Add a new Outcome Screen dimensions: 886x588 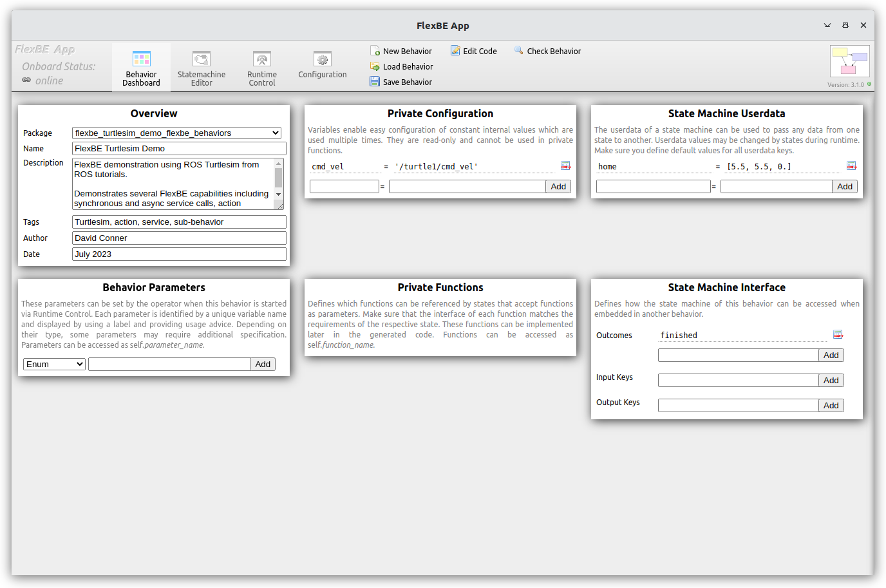pyautogui.click(x=831, y=355)
